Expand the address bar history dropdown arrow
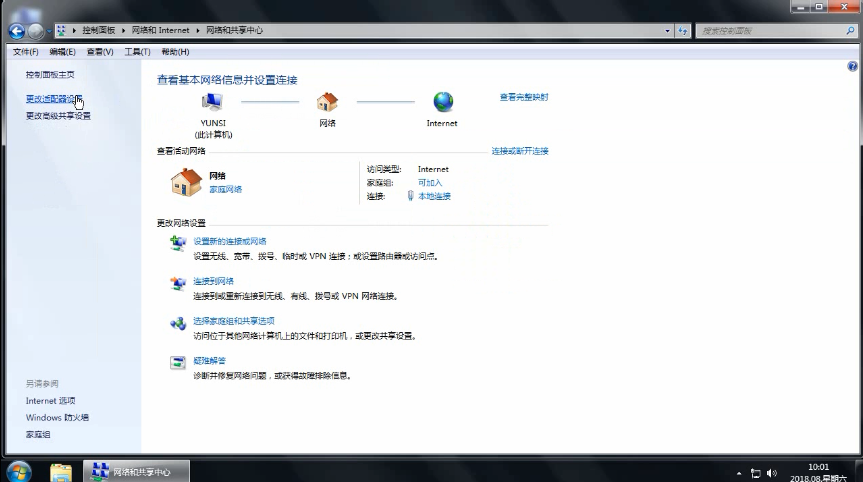This screenshot has width=863, height=482. pyautogui.click(x=667, y=31)
